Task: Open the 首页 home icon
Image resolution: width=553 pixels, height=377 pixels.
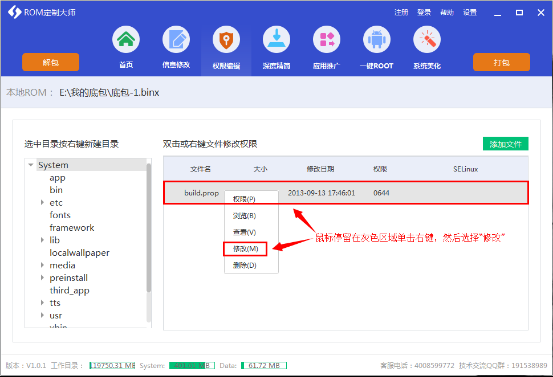Action: click(x=126, y=39)
